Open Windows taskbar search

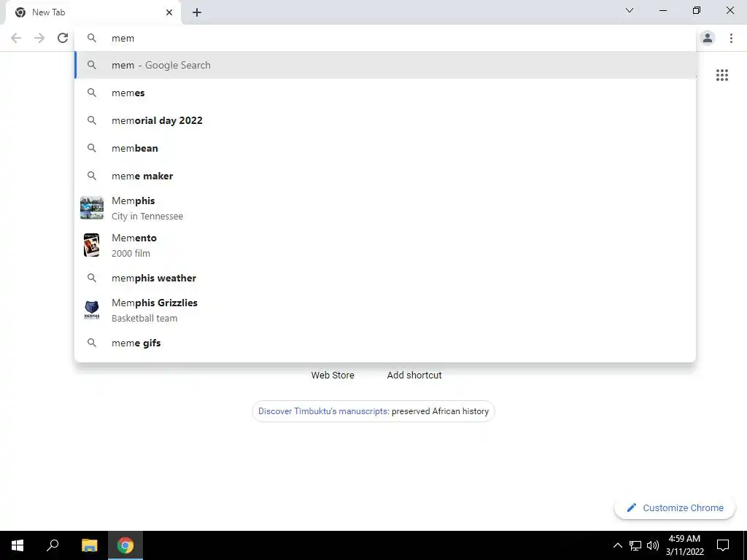(53, 545)
